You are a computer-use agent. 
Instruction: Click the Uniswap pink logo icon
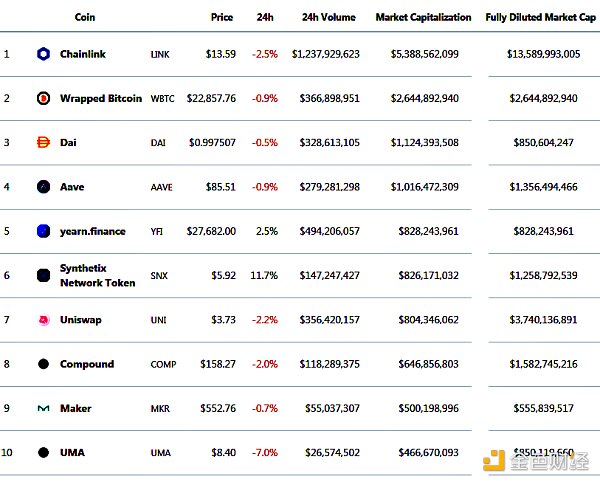pos(43,320)
